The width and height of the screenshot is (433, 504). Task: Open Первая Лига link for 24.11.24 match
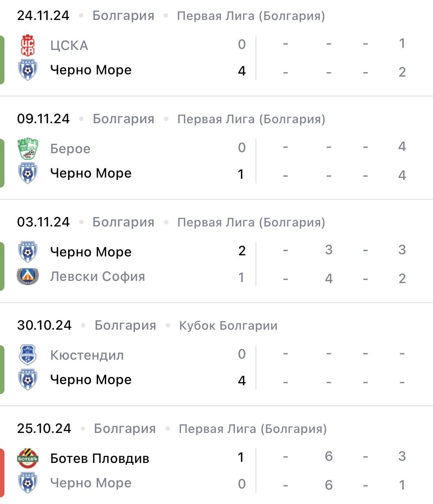pyautogui.click(x=251, y=16)
